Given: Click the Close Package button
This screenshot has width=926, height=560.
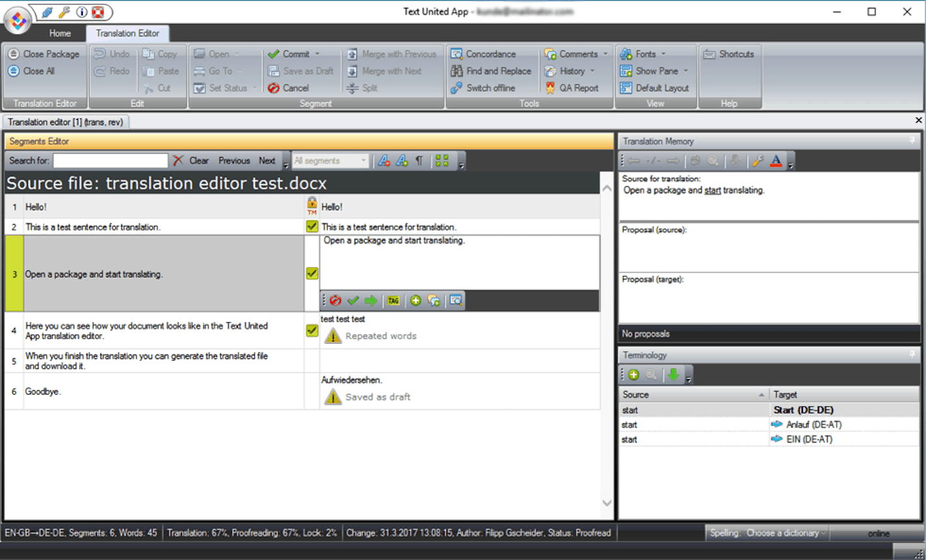Looking at the screenshot, I should [x=44, y=54].
